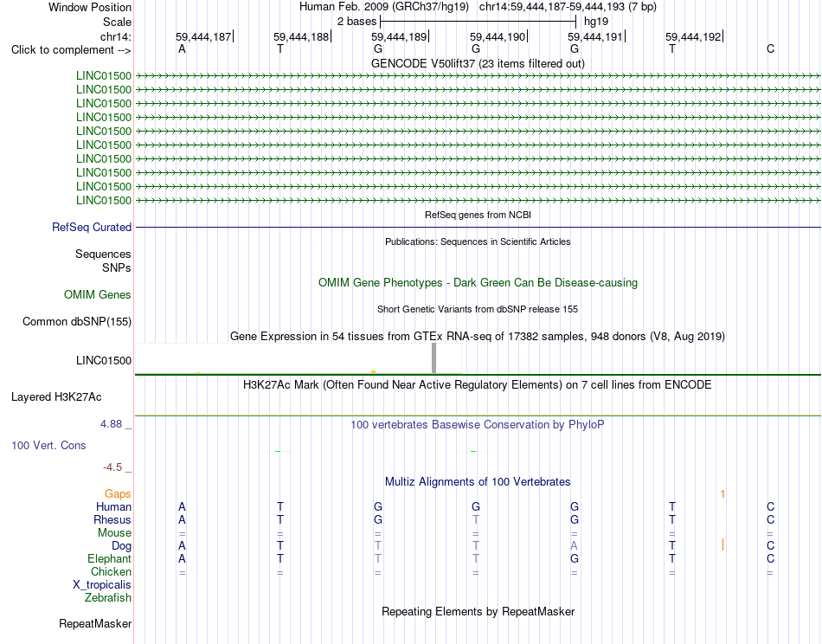Click the -4.5 PhyloP lower limit value
822x644 pixels.
pyautogui.click(x=112, y=467)
